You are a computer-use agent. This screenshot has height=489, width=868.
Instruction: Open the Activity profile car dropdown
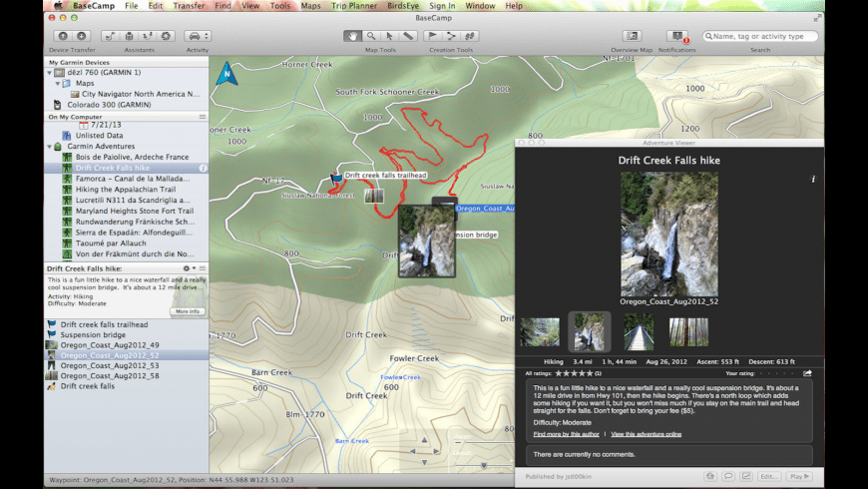198,36
